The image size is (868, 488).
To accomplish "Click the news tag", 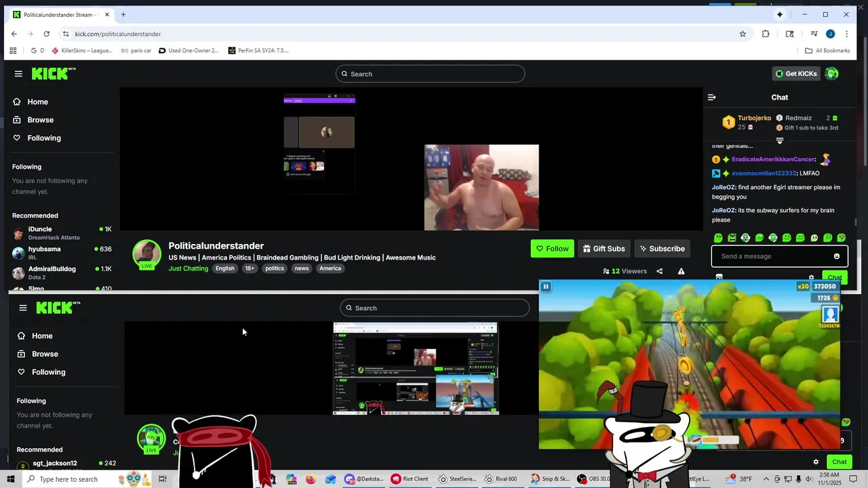I will 302,268.
